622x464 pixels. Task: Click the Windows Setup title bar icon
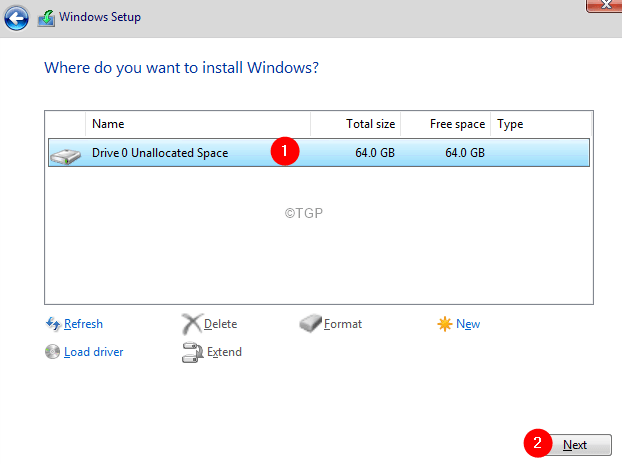click(x=46, y=17)
